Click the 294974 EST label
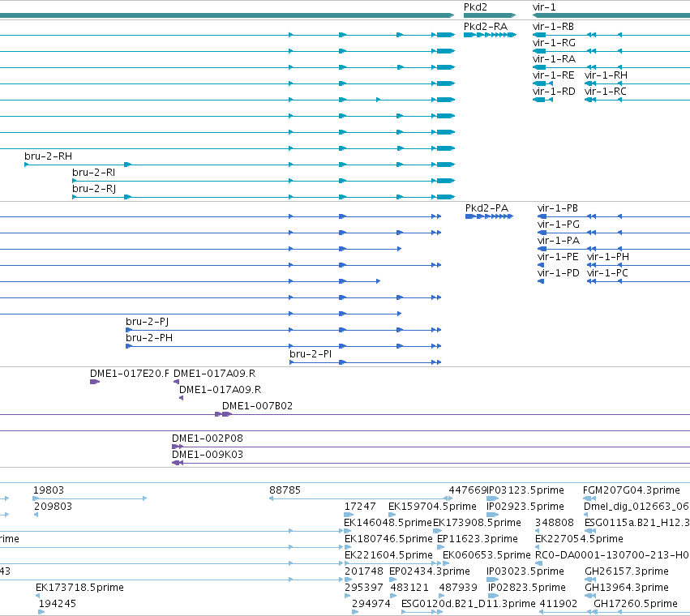Screen dimensions: 690x616 [371, 605]
